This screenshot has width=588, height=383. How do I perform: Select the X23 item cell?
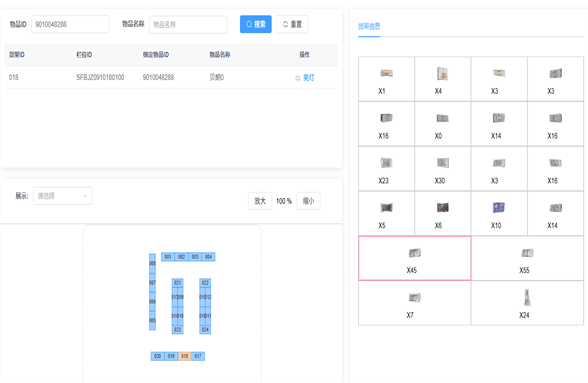[387, 169]
